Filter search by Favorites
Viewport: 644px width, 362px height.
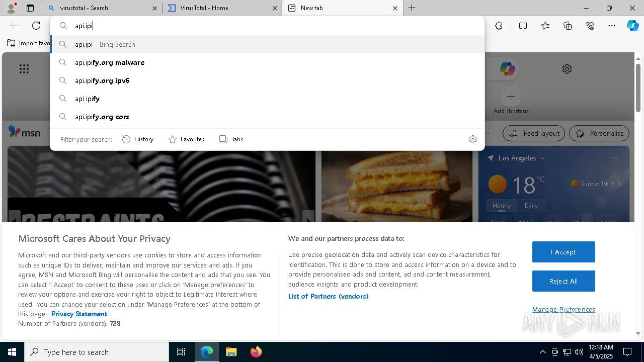186,139
